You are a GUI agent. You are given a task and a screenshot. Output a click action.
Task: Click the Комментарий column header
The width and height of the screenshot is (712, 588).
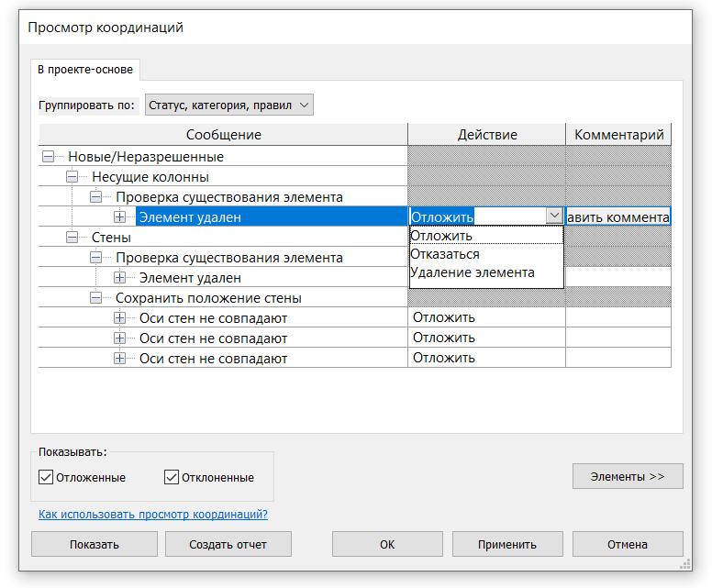coord(618,135)
